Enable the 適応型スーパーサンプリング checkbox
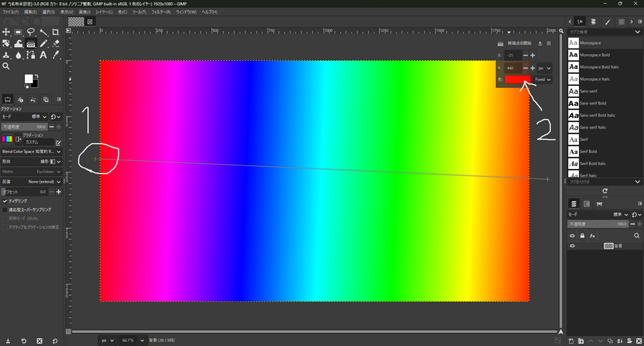Image resolution: width=644 pixels, height=346 pixels. coord(5,209)
